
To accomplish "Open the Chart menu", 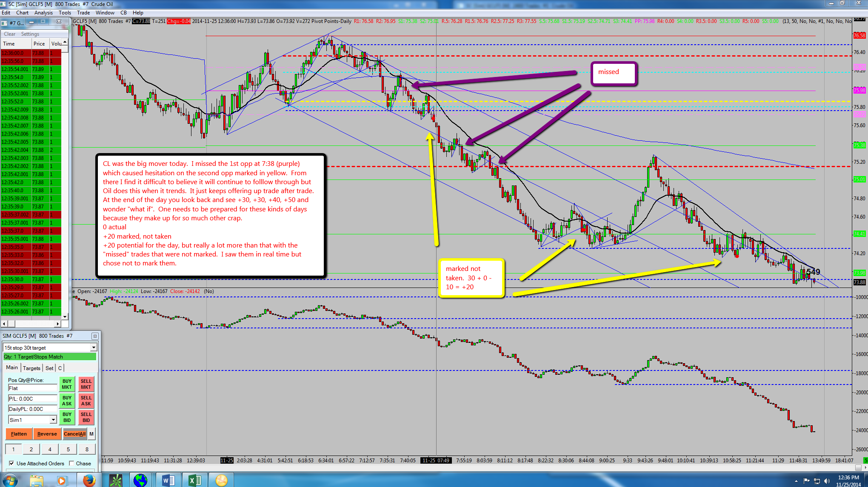I will coord(23,13).
